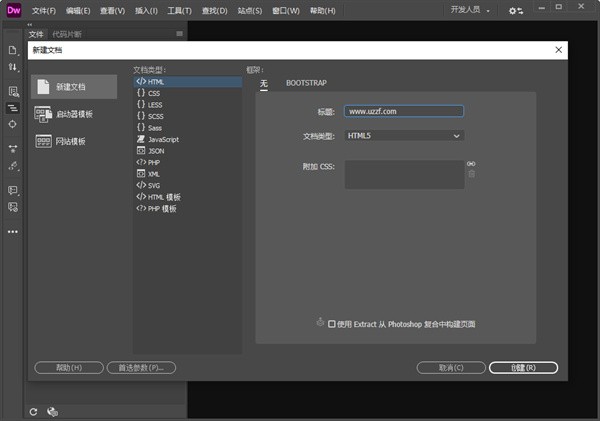600x421 pixels.
Task: Enable the Extract from Photoshop checkbox
Action: [x=332, y=324]
